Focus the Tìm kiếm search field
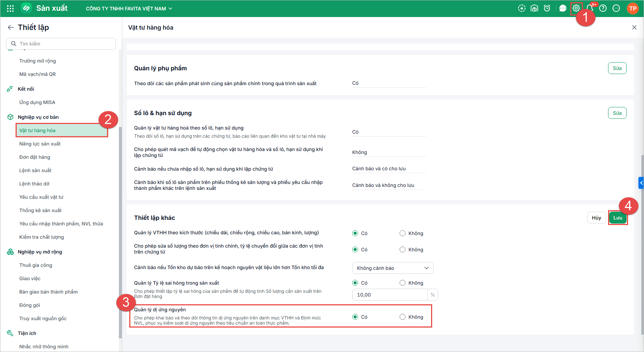This screenshot has width=644, height=352. pos(61,44)
